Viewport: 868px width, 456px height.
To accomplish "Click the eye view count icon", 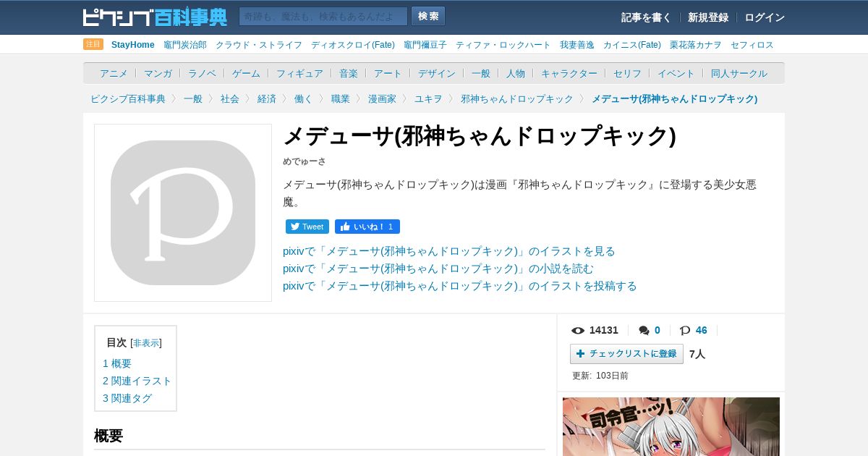I will pos(578,331).
